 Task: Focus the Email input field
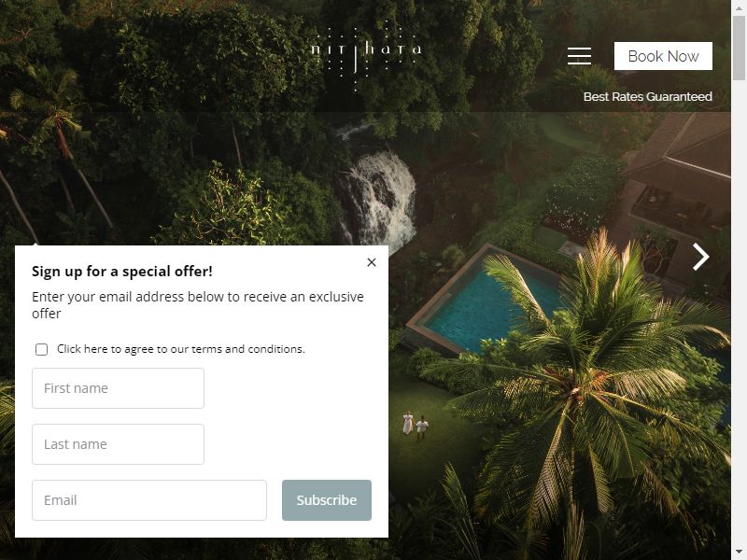tap(149, 500)
